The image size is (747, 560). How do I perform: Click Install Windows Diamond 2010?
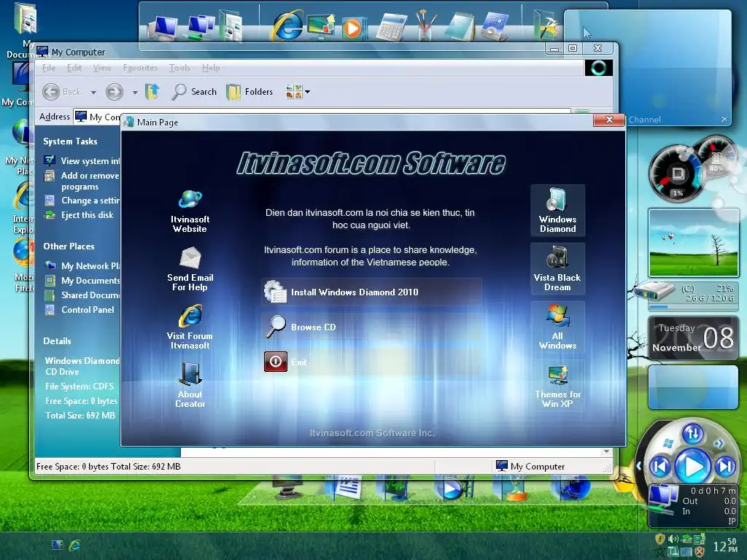(371, 292)
